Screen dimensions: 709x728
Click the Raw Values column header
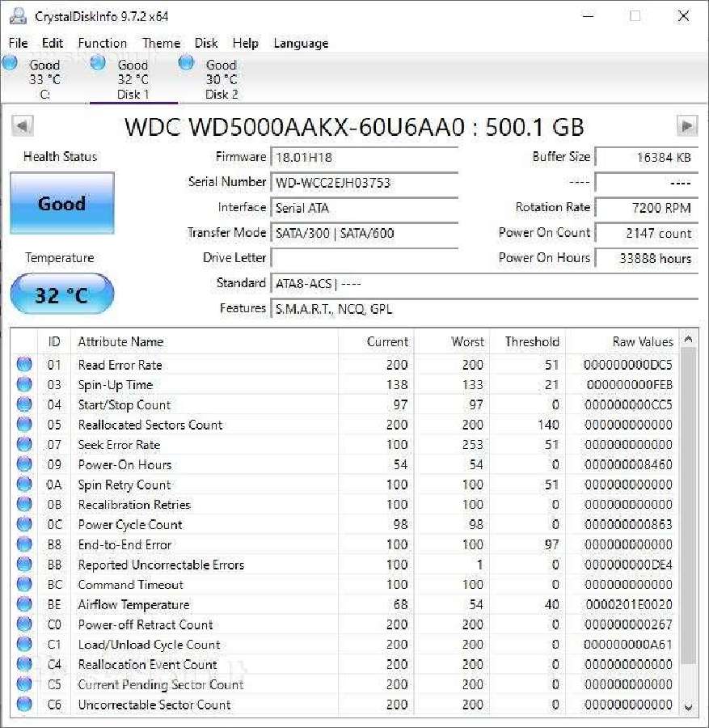tap(622, 341)
